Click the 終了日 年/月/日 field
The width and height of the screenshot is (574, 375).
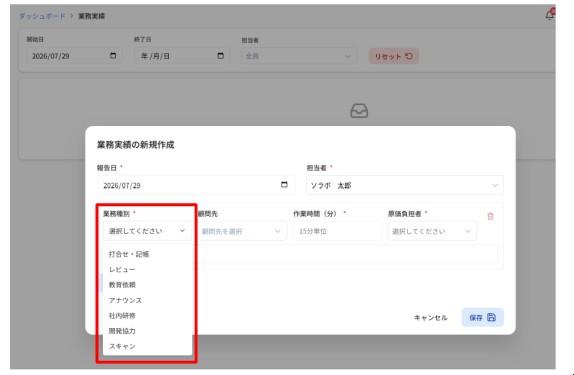click(181, 56)
